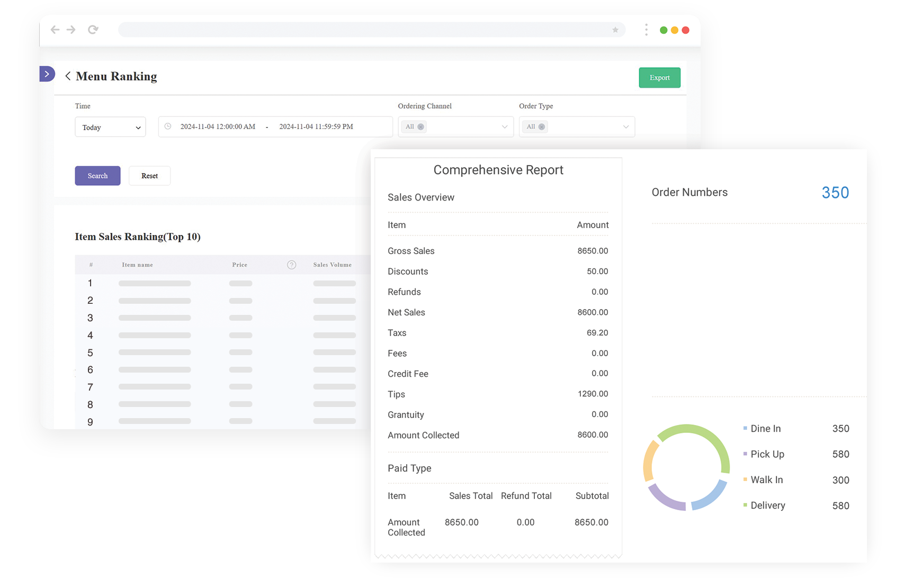Open the help tooltip beside the Price column

coord(291,265)
